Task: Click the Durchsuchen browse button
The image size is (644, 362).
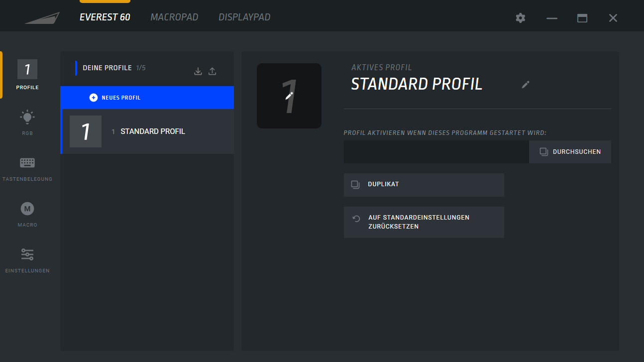Action: pyautogui.click(x=570, y=152)
